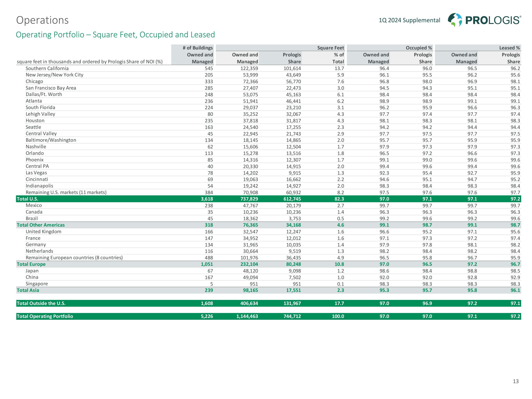Click the # of Buildings column header

(197, 48)
